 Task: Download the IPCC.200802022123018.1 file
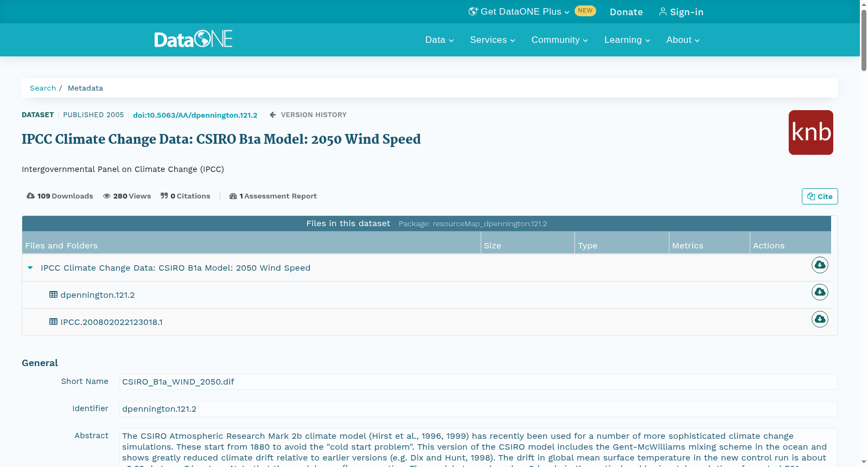point(820,319)
